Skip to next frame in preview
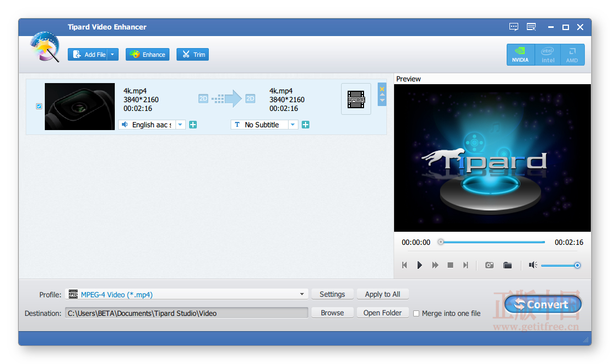The image size is (610, 364). pyautogui.click(x=466, y=265)
